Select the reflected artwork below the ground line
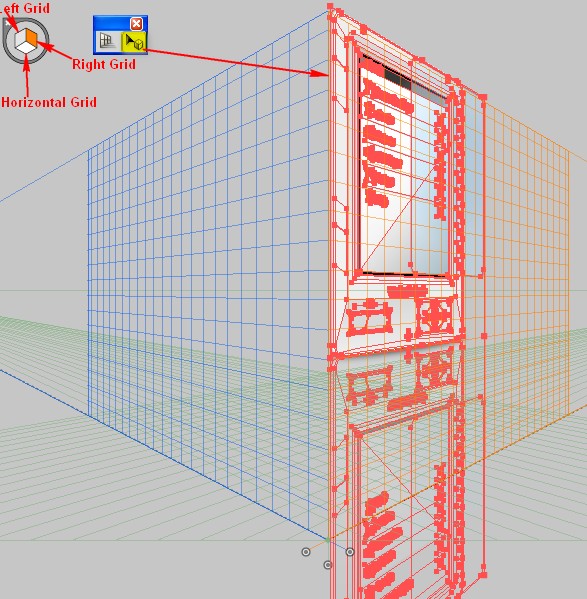587x599 pixels. pos(405,478)
